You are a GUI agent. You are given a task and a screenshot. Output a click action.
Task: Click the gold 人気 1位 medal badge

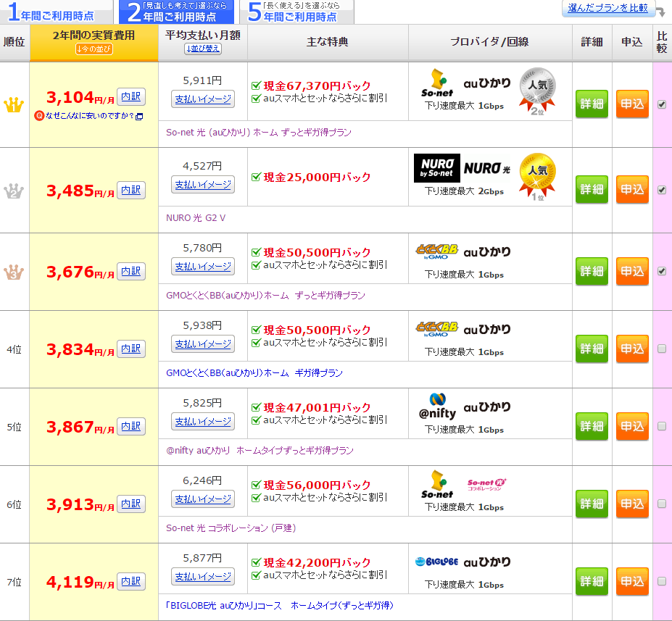pyautogui.click(x=537, y=177)
